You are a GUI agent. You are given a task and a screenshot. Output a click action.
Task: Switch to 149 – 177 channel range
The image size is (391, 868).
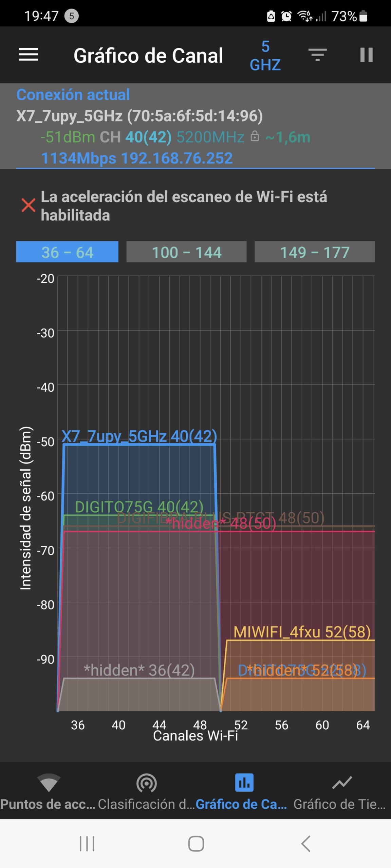(x=314, y=252)
